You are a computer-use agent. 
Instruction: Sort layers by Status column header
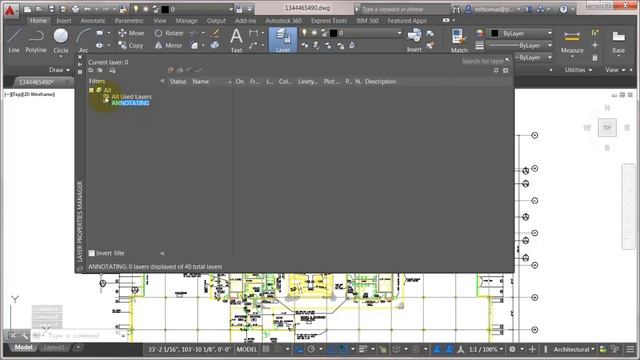[178, 82]
